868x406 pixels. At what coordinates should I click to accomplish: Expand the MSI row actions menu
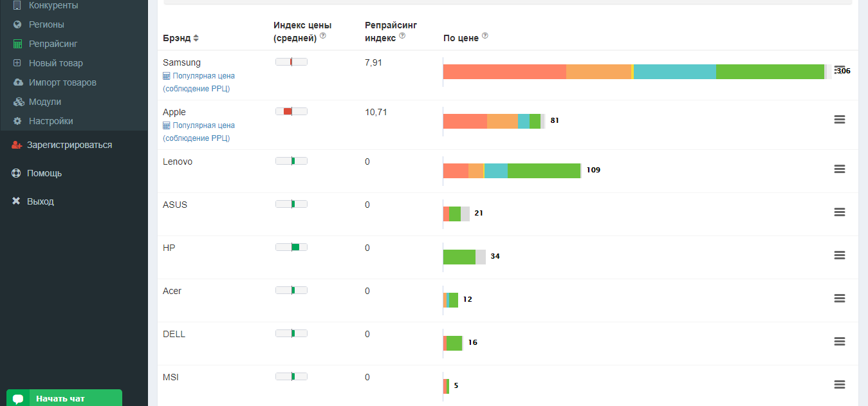tap(839, 385)
